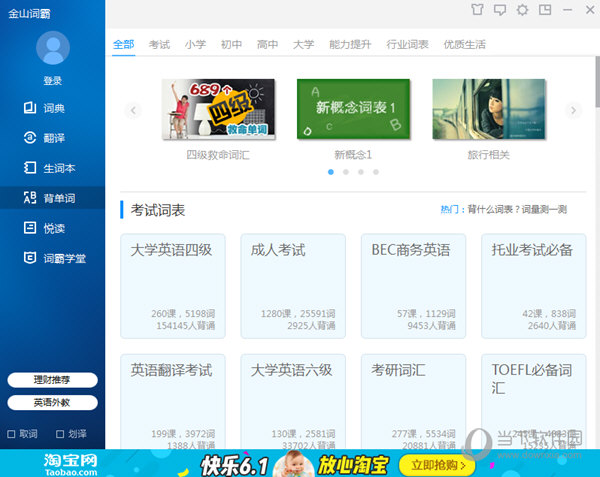Enable the 取词 checkbox
Screen dimensions: 600x477
tap(11, 434)
